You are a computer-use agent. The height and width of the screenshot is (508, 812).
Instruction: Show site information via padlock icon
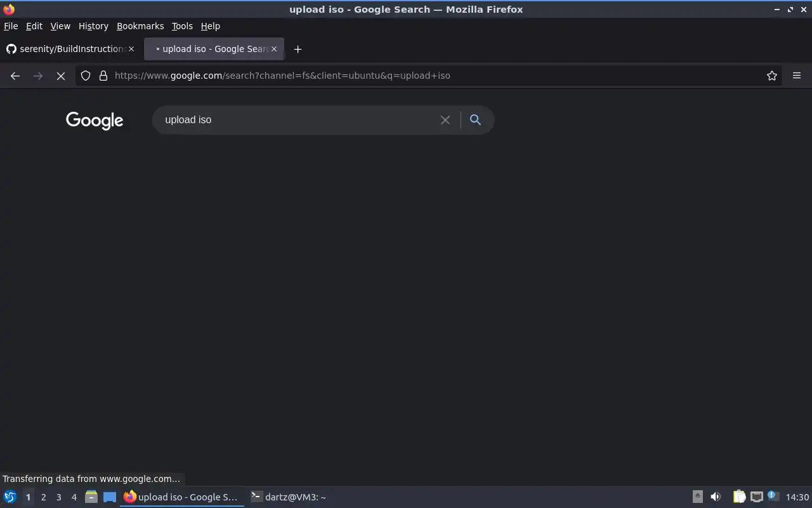pos(103,76)
